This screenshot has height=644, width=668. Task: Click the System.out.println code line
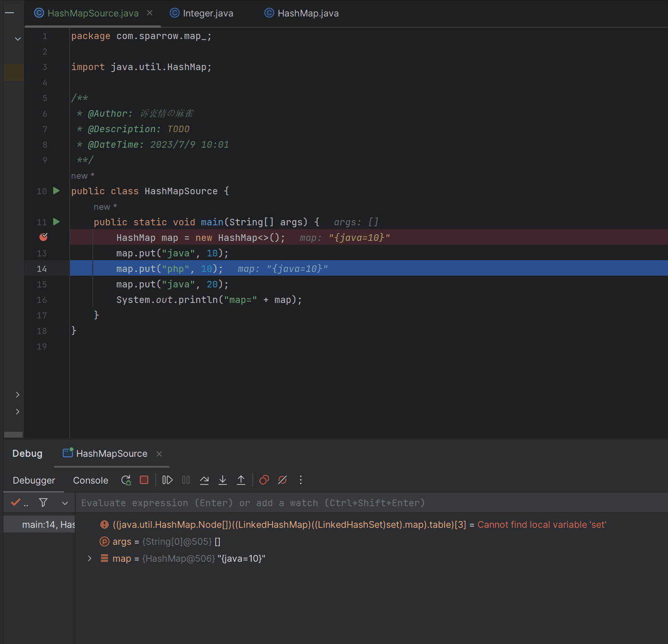coord(209,300)
